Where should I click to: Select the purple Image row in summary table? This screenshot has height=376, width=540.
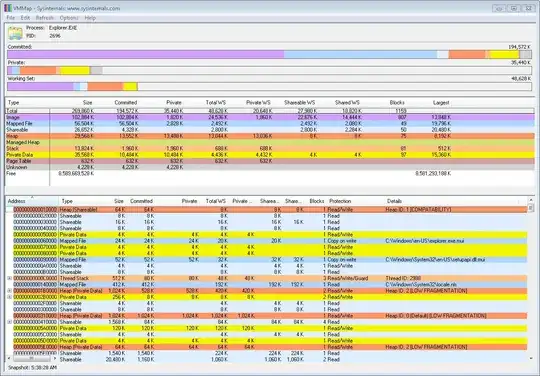click(270, 117)
